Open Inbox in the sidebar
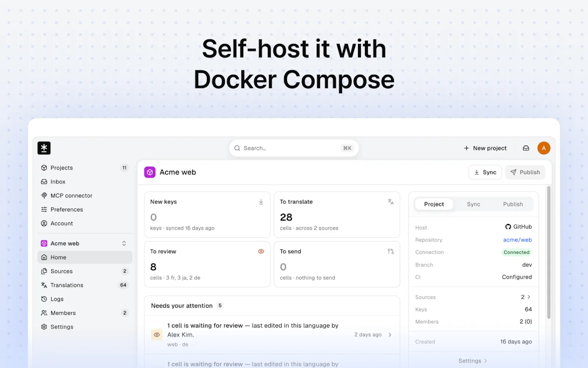The image size is (588, 368). point(85,182)
